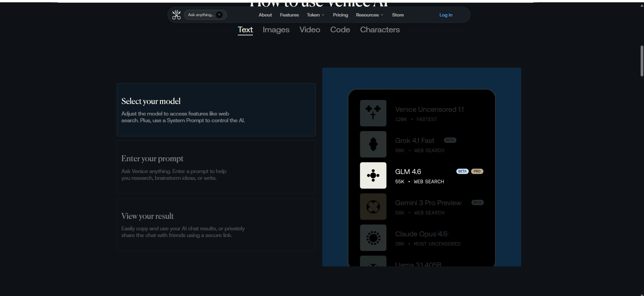Viewport: 644px width, 296px height.
Task: Select the 'View your result' step card
Action: [x=216, y=225]
